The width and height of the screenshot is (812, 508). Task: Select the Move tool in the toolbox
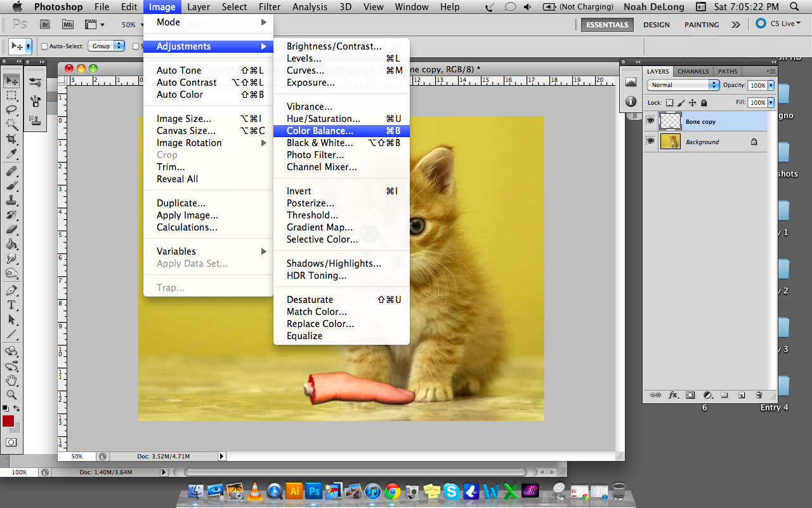point(11,81)
